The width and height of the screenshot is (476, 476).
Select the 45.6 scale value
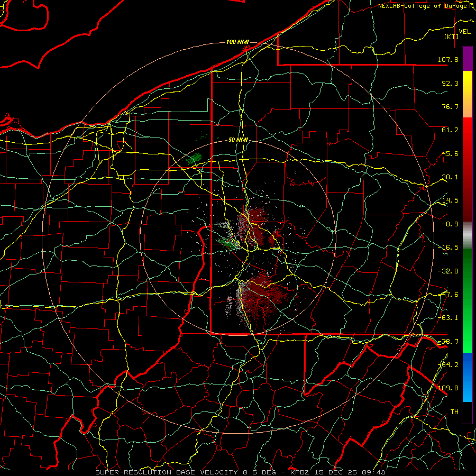click(450, 153)
